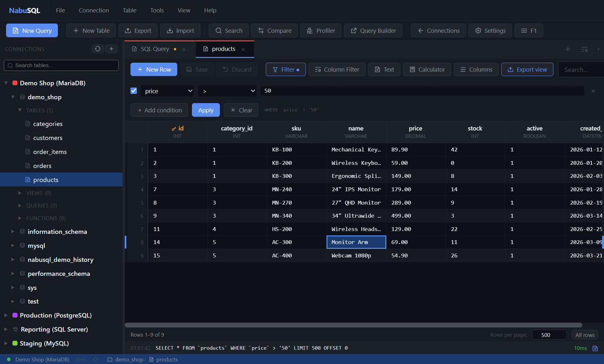Open the filter column dropdown showing price

click(167, 91)
